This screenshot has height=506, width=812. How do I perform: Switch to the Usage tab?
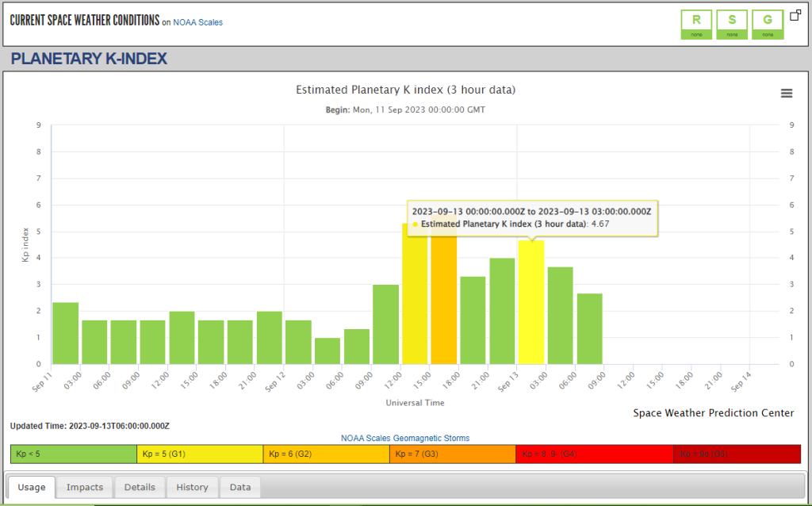32,487
